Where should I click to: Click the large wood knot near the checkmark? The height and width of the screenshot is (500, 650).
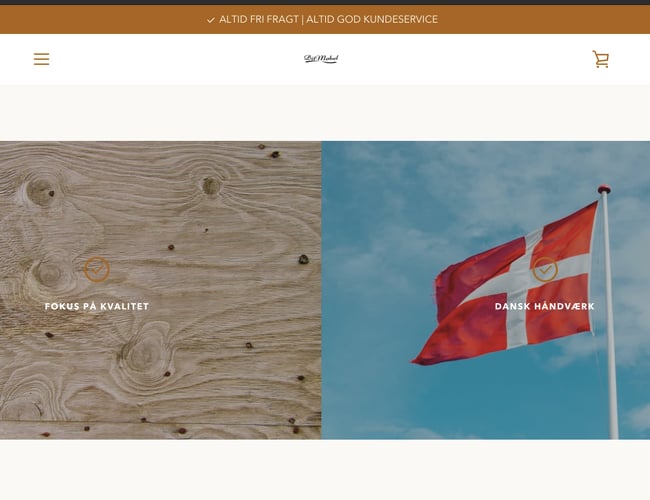click(49, 274)
